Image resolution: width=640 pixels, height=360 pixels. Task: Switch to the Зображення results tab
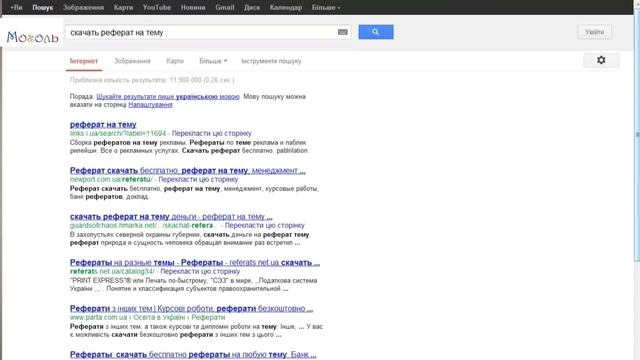tap(132, 61)
